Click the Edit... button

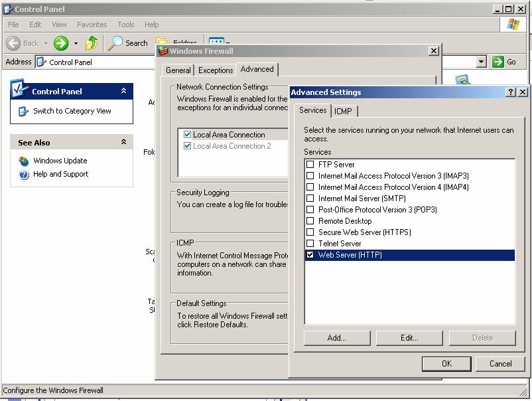tap(409, 338)
